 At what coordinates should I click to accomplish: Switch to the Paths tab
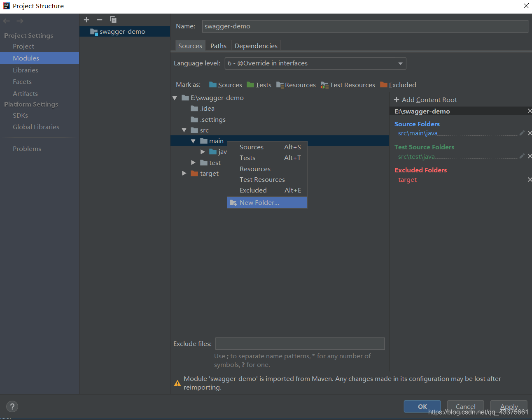pos(218,46)
